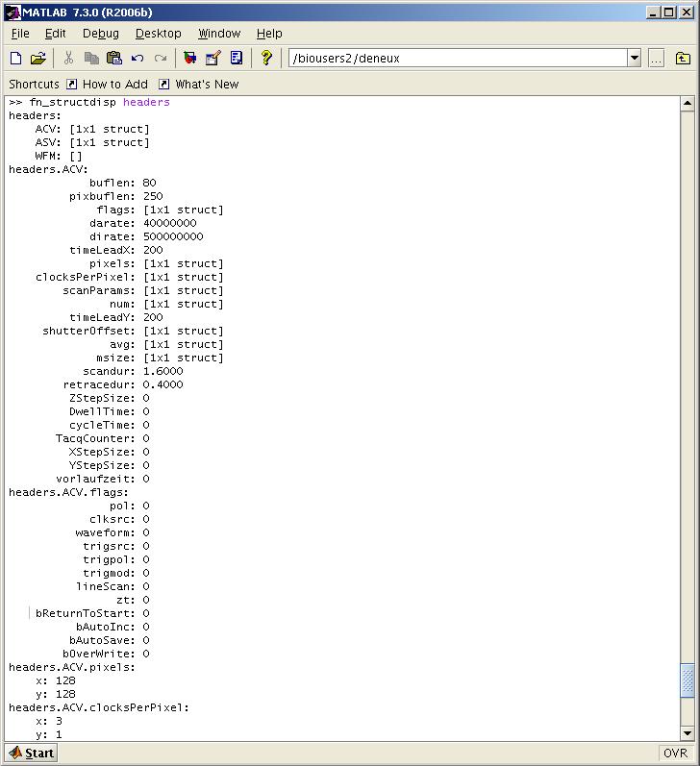Screen dimensions: 700x766
Task: Click the Paste clipboard icon
Action: coord(114,58)
